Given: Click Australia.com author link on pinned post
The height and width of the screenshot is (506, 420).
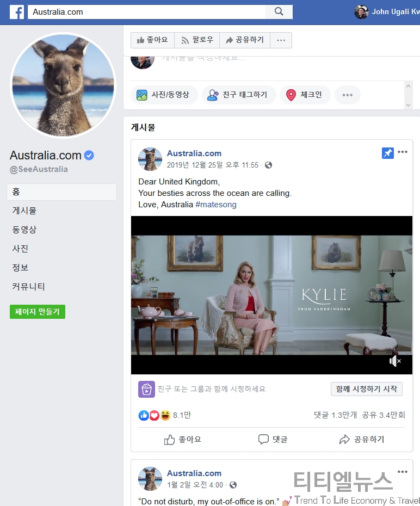Looking at the screenshot, I should (194, 153).
